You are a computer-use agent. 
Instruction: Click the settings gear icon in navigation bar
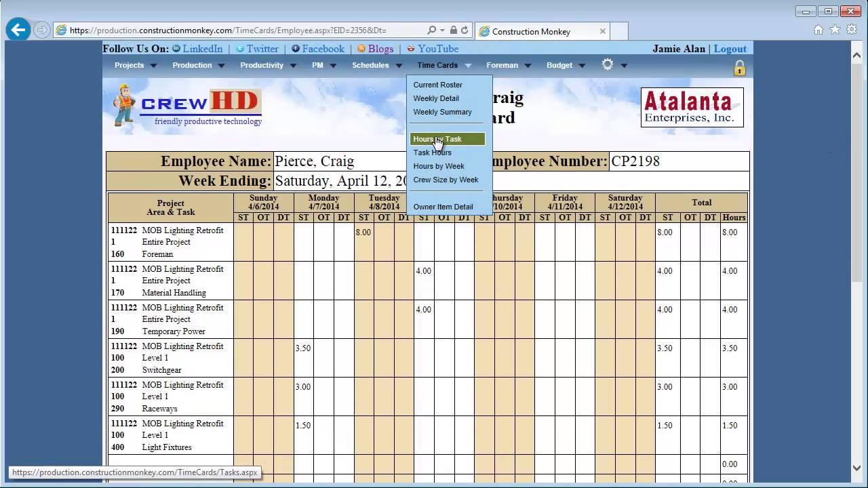tap(608, 64)
